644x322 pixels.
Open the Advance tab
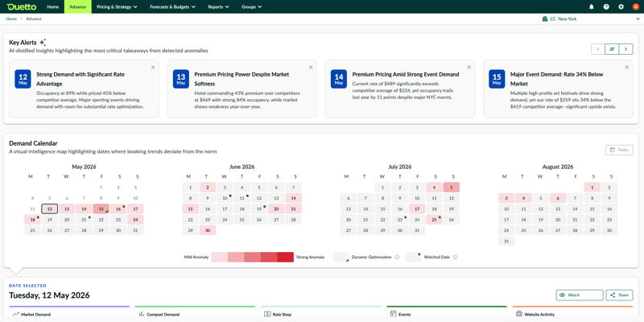[77, 7]
